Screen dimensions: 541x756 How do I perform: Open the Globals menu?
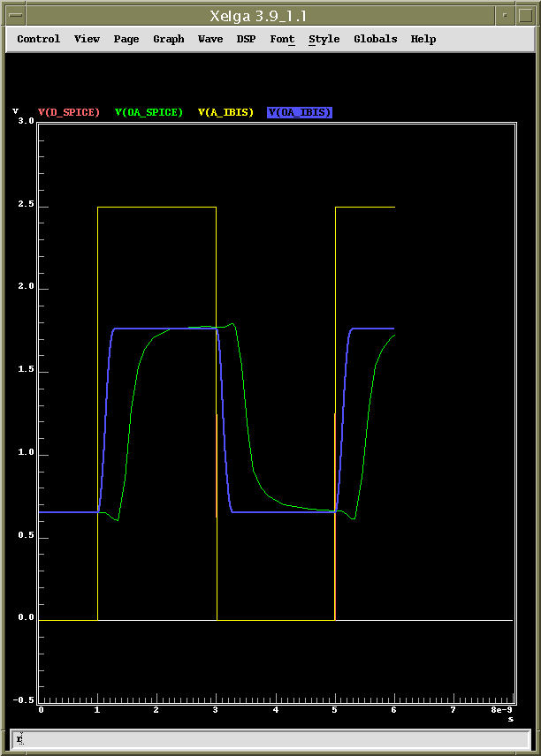(376, 39)
